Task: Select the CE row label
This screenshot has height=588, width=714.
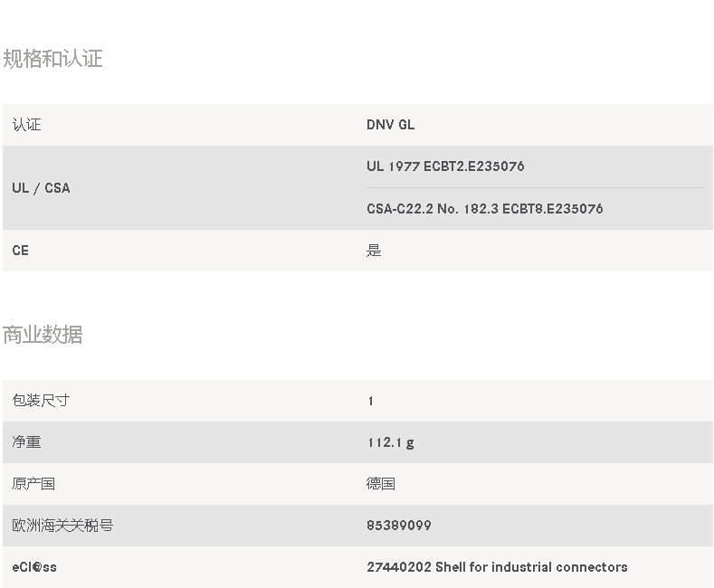Action: pos(21,251)
